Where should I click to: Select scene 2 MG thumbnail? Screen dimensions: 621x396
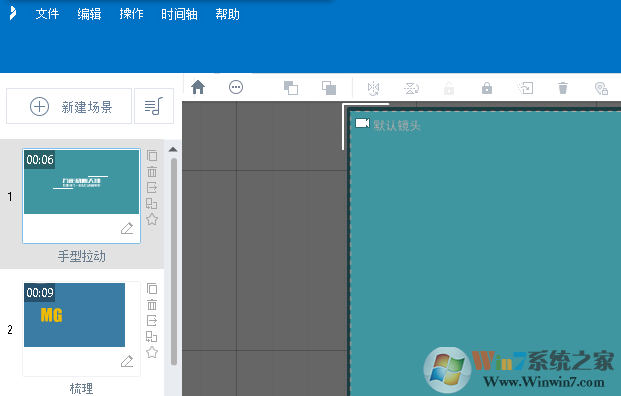click(x=74, y=315)
